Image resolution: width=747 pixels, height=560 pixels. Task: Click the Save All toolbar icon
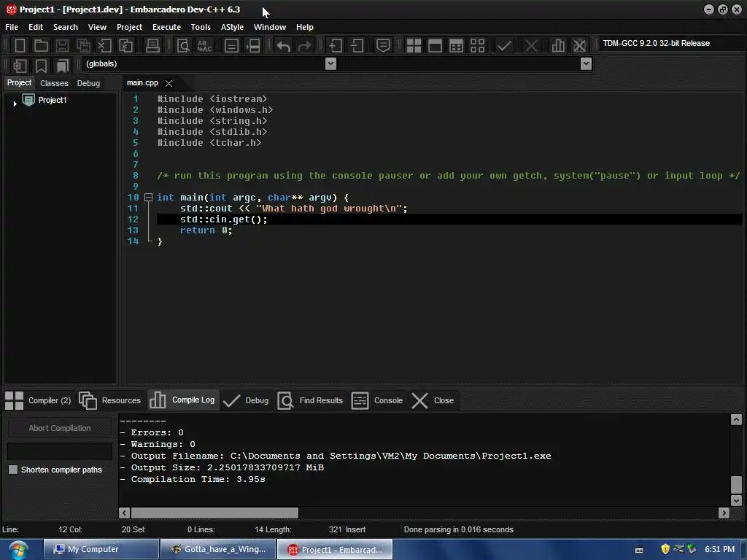[x=83, y=46]
